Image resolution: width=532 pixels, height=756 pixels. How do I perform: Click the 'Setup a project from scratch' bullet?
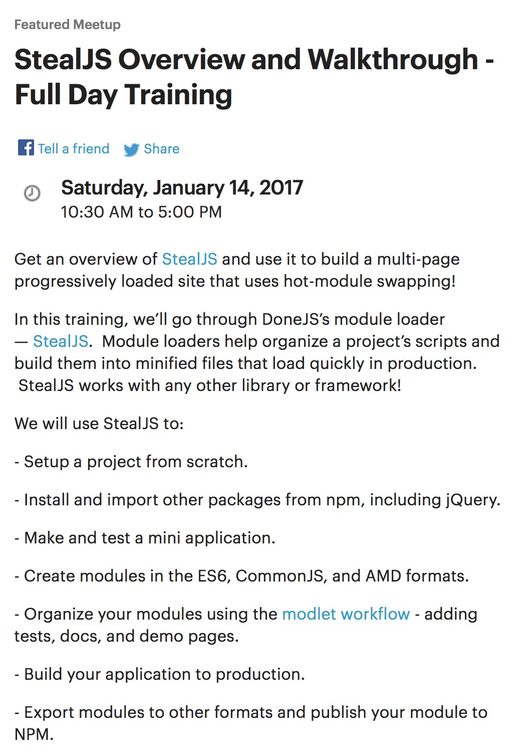coord(131,462)
